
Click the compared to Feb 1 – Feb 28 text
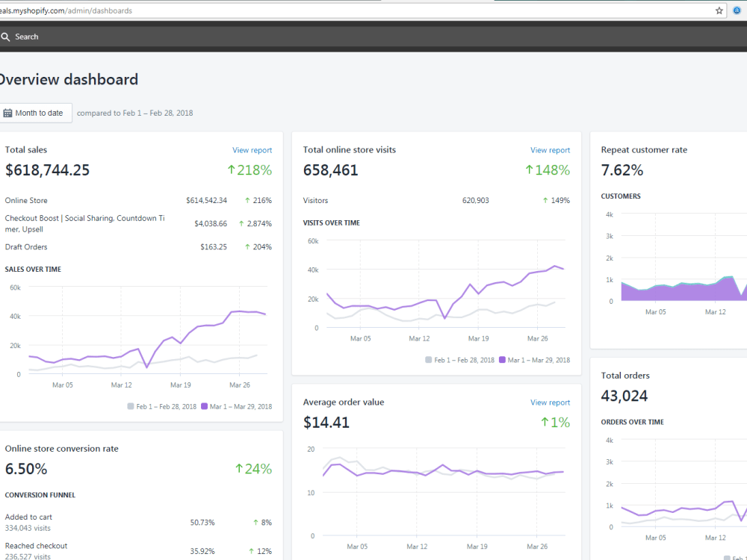(x=134, y=113)
